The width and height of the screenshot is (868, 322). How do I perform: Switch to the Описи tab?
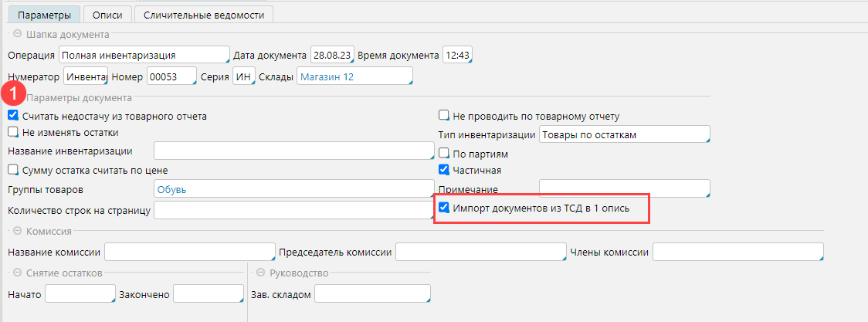pyautogui.click(x=107, y=15)
